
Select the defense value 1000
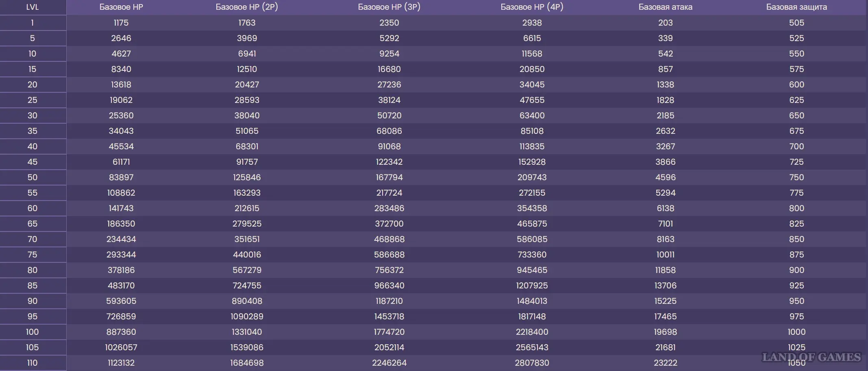pyautogui.click(x=796, y=332)
